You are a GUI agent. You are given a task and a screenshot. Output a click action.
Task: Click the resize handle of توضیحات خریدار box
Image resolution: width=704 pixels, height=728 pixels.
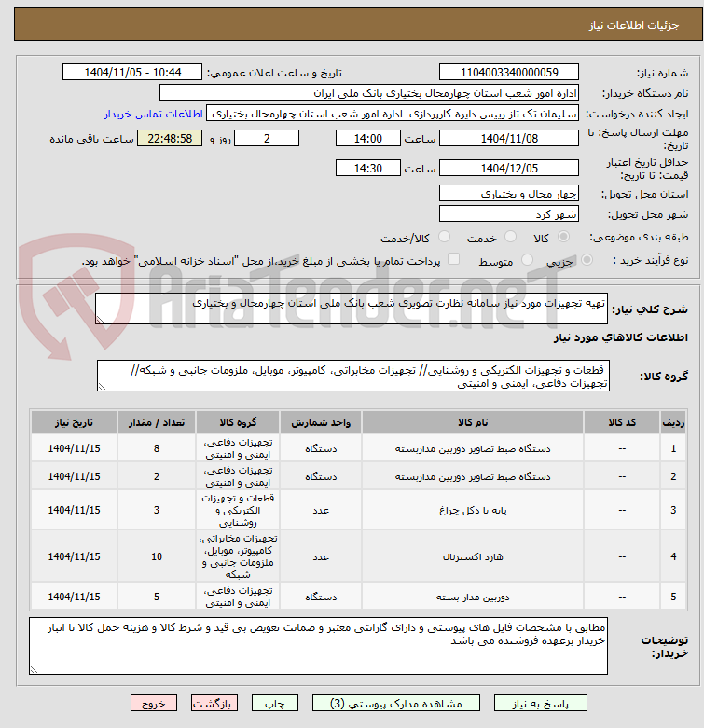point(34,669)
